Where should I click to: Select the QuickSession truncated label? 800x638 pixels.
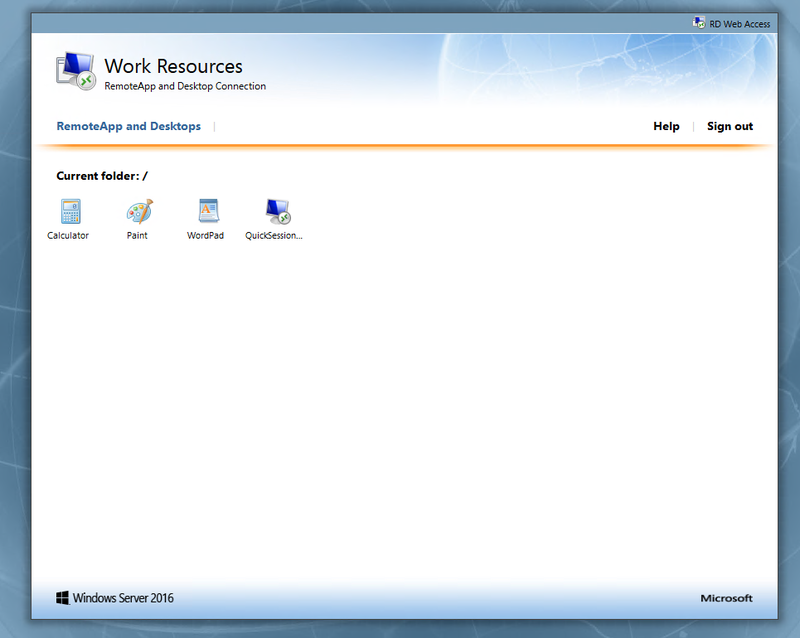(274, 236)
